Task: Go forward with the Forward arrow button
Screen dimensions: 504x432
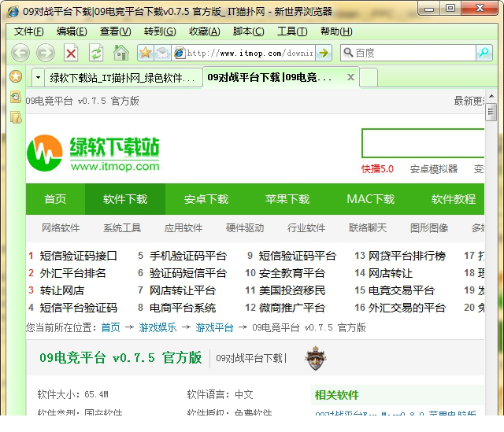Action: 46,53
